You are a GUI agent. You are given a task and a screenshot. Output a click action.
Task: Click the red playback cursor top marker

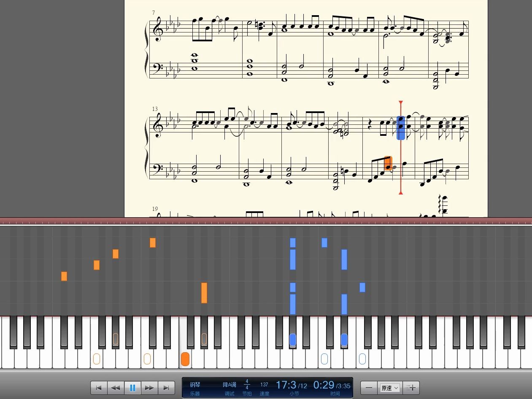coord(401,102)
